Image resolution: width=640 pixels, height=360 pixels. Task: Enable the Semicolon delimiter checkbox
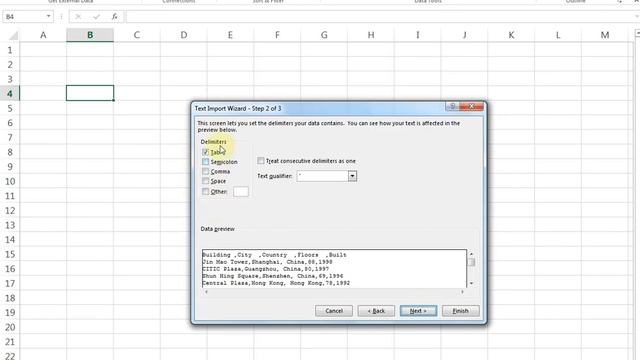(205, 162)
